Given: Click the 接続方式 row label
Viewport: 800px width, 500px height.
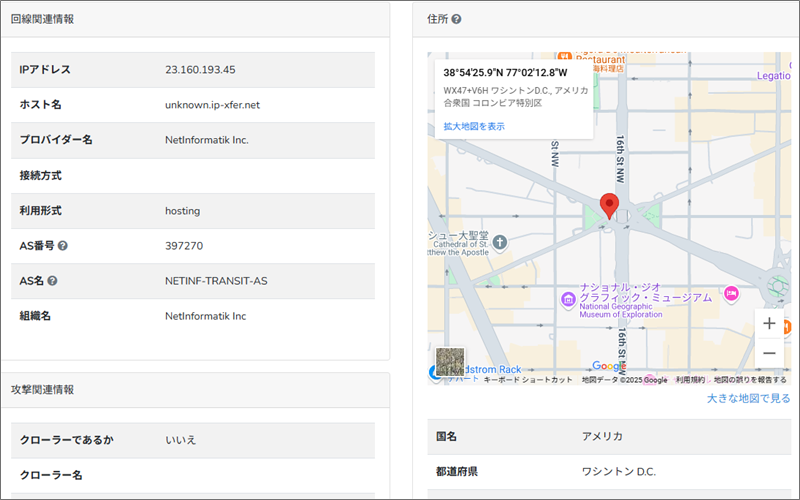Looking at the screenshot, I should tap(40, 176).
